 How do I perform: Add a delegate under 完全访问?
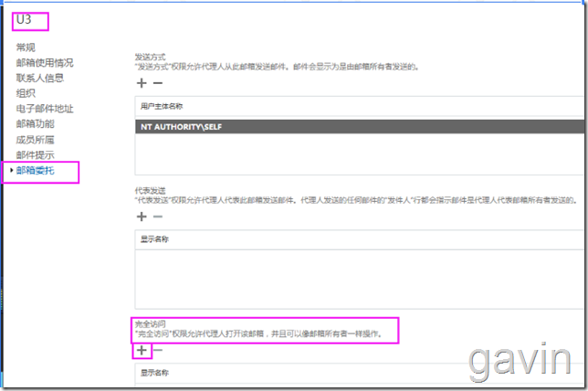(x=142, y=350)
